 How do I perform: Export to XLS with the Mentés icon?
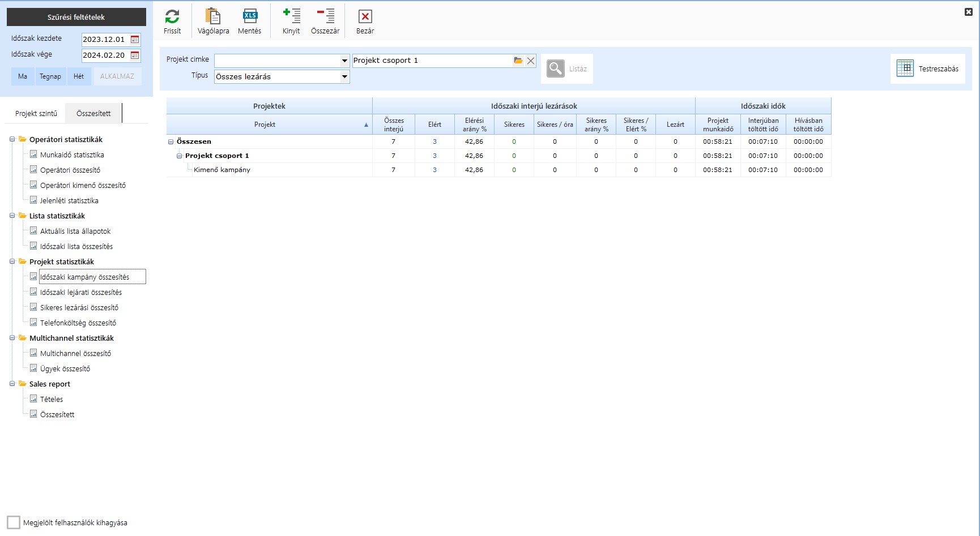(x=250, y=17)
